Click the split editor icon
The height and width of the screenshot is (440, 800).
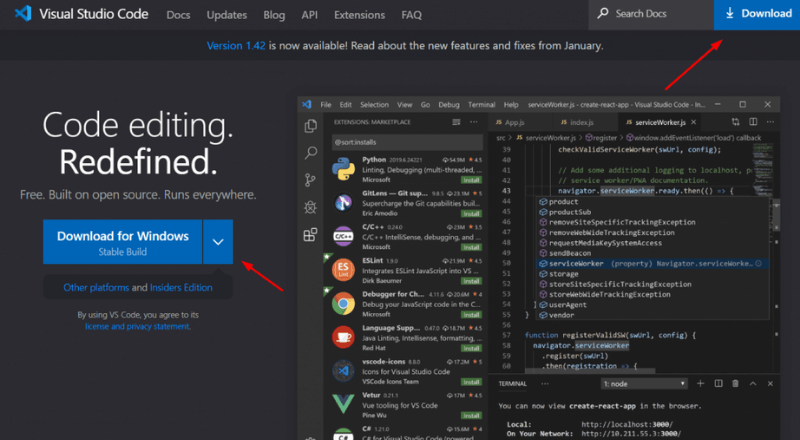(753, 122)
